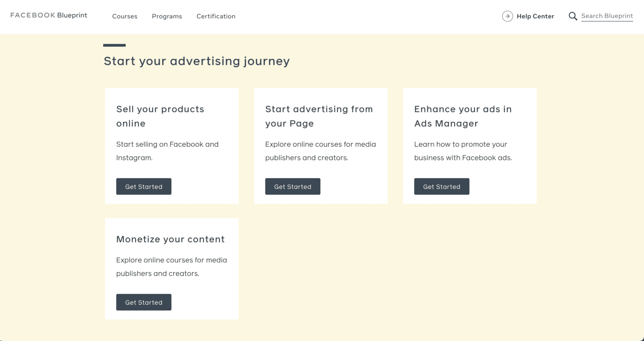This screenshot has width=644, height=341.
Task: Click the Search Blueprint field
Action: point(607,16)
